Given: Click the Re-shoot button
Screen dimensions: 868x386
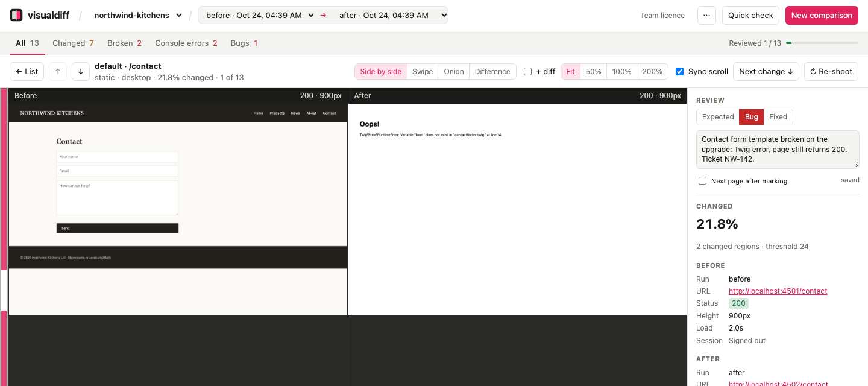Looking at the screenshot, I should point(831,71).
